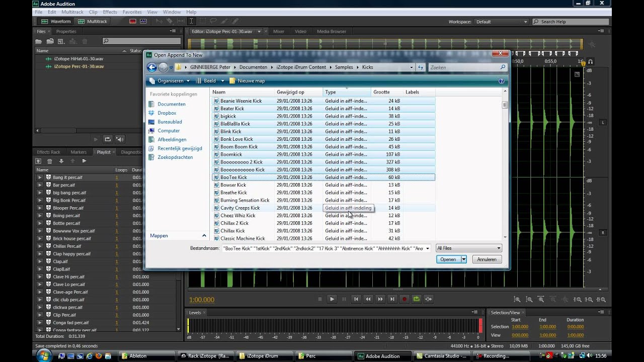Screen dimensions: 644x362
Task: Click the New File icon in Files panel
Action: pos(61,41)
